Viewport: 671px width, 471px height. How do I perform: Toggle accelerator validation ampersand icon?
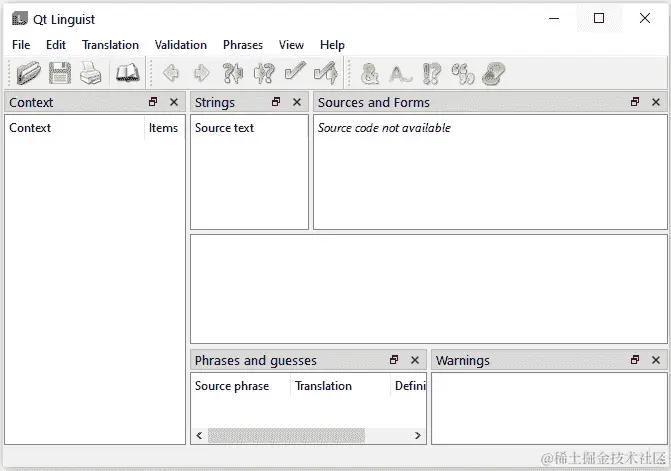(370, 74)
